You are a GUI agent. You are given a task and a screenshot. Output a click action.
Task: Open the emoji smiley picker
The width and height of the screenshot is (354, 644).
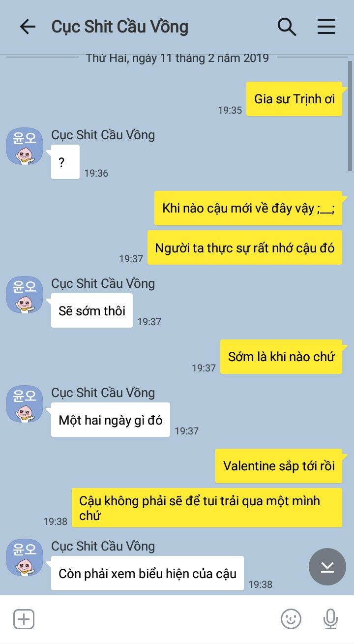pos(291,619)
